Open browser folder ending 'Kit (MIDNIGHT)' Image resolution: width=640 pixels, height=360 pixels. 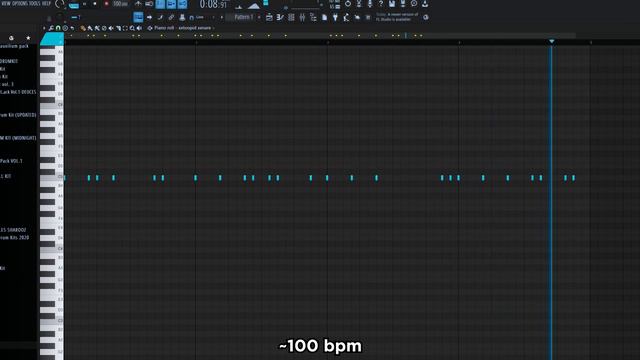pos(18,138)
